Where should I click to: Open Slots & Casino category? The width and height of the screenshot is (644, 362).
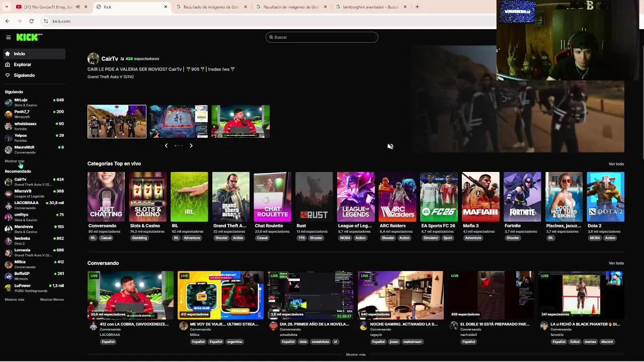click(147, 197)
